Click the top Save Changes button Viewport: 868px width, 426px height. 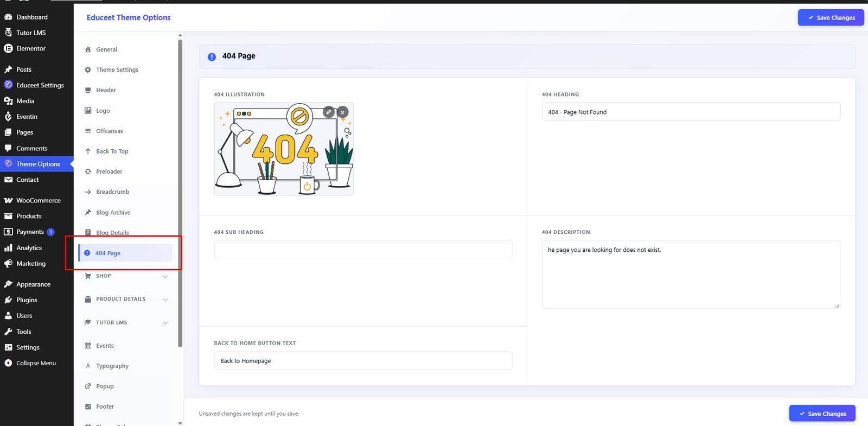(831, 17)
